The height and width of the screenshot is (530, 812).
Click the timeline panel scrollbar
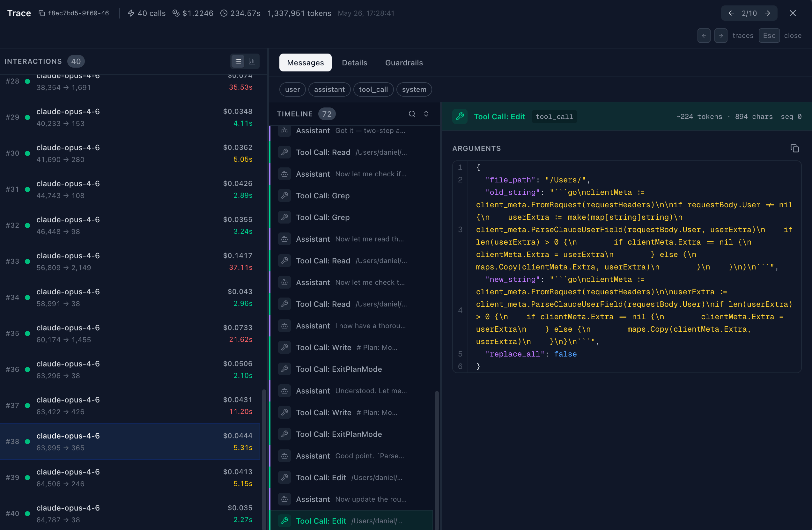437,460
